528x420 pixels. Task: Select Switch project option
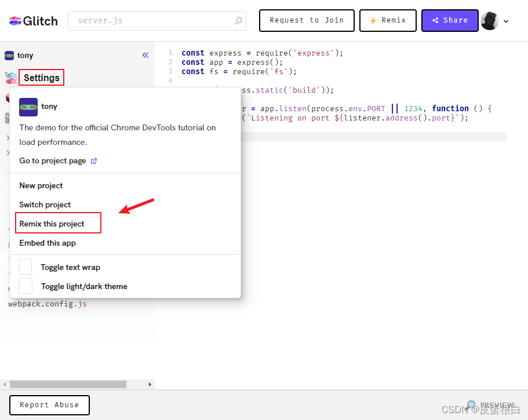click(45, 204)
